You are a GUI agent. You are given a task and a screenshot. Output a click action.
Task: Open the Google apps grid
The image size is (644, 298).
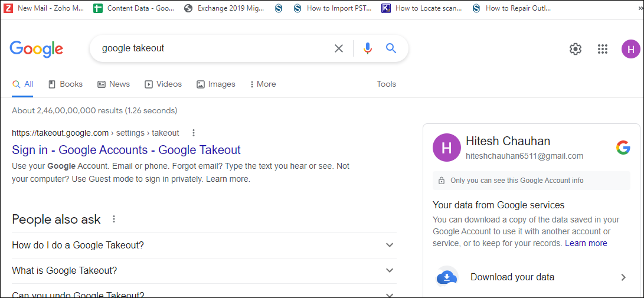click(x=602, y=49)
